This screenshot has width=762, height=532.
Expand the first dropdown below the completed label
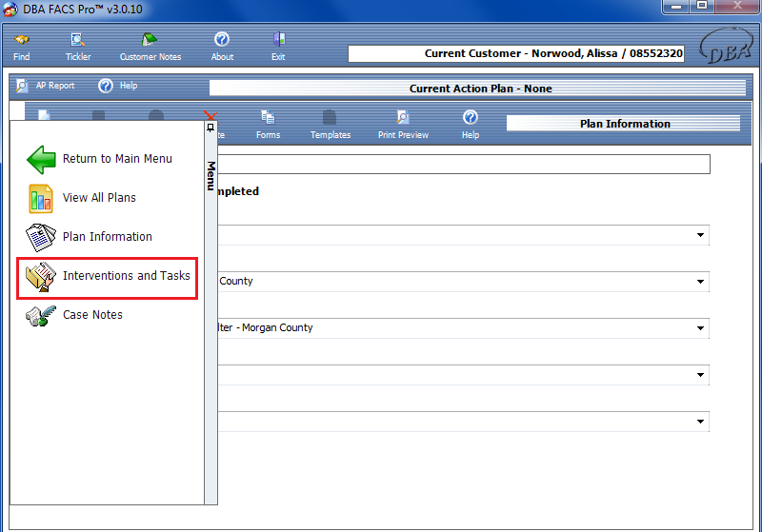click(700, 235)
